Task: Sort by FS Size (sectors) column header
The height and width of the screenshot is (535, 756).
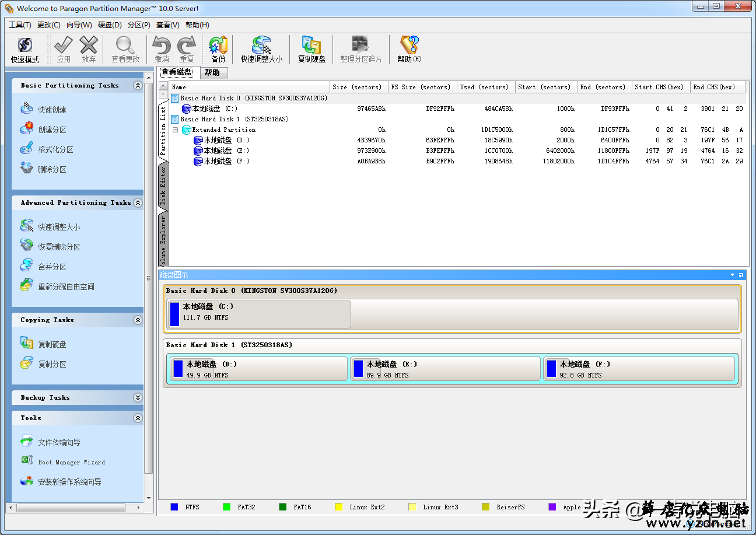Action: pos(423,87)
